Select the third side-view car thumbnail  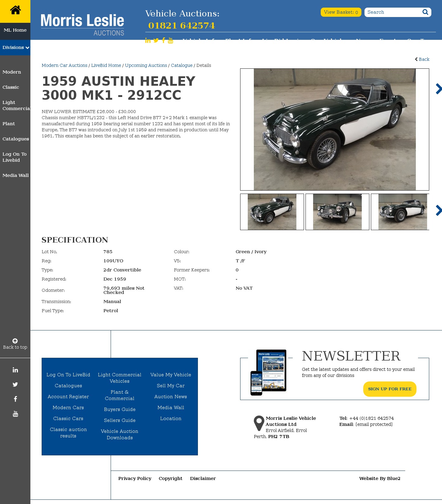pos(400,212)
